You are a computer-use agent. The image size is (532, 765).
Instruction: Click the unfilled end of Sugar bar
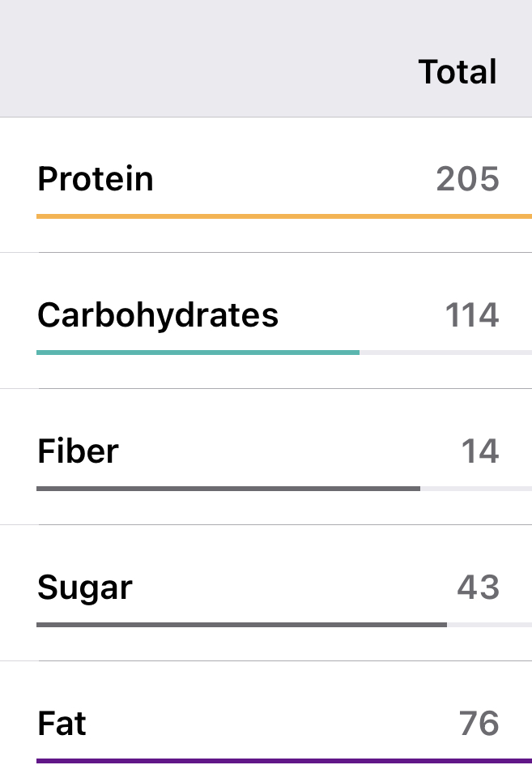coord(489,625)
